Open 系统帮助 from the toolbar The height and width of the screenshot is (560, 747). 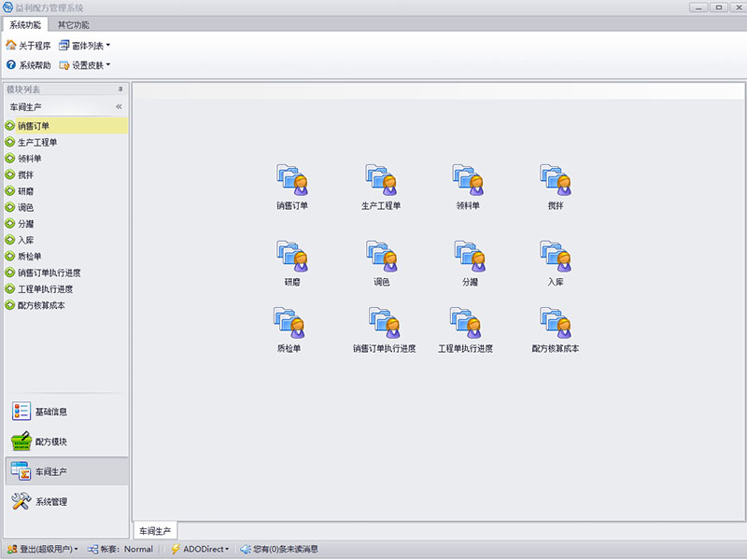click(x=28, y=65)
